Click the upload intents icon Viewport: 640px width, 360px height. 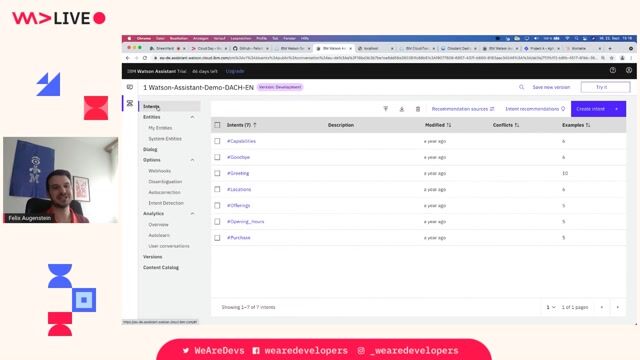(x=386, y=109)
